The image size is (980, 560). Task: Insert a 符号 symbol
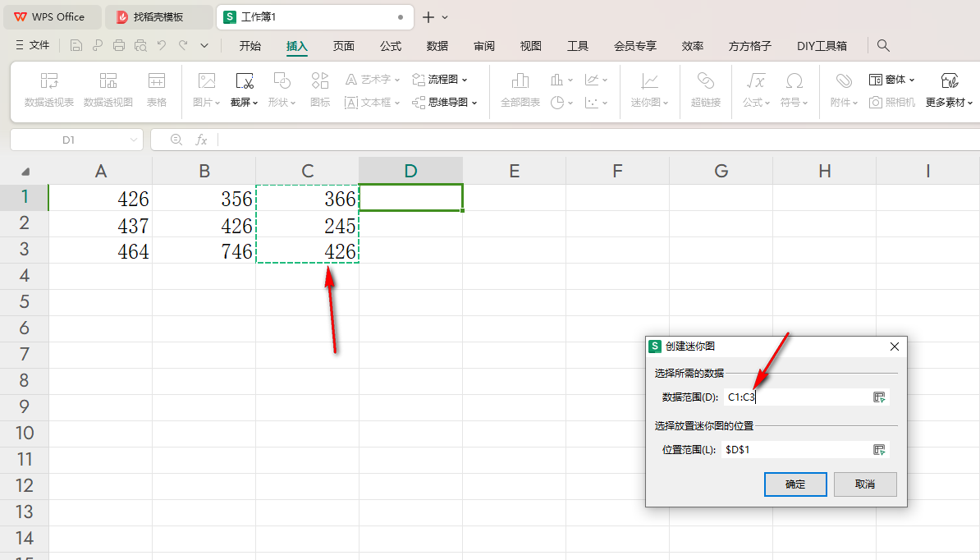click(794, 90)
